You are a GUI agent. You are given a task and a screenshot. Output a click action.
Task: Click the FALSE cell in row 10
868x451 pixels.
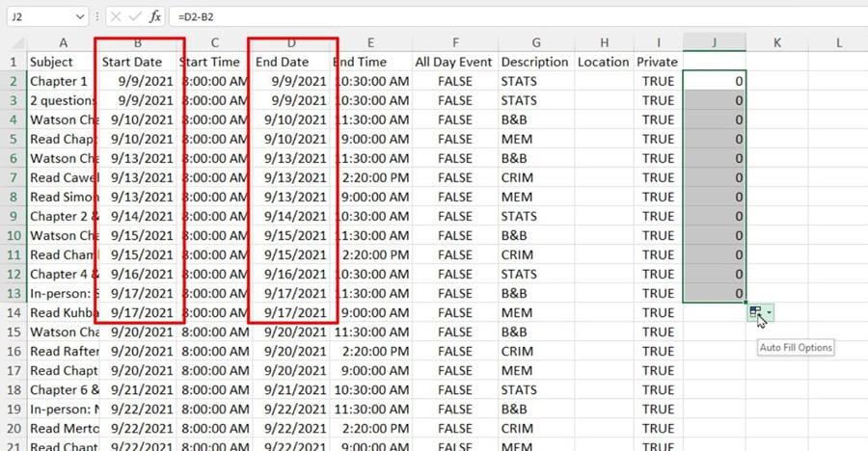(455, 236)
